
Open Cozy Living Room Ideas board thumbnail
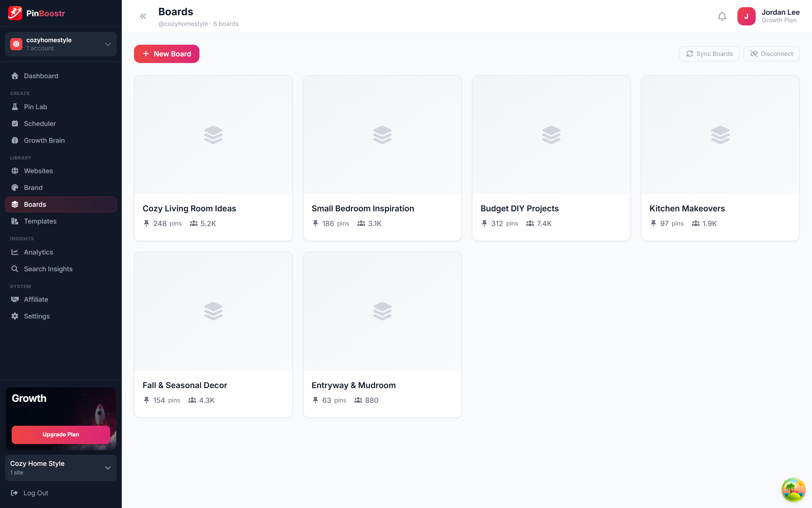pos(213,135)
